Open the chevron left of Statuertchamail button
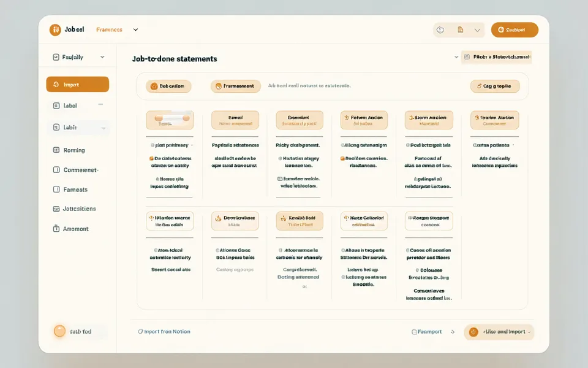 (456, 57)
